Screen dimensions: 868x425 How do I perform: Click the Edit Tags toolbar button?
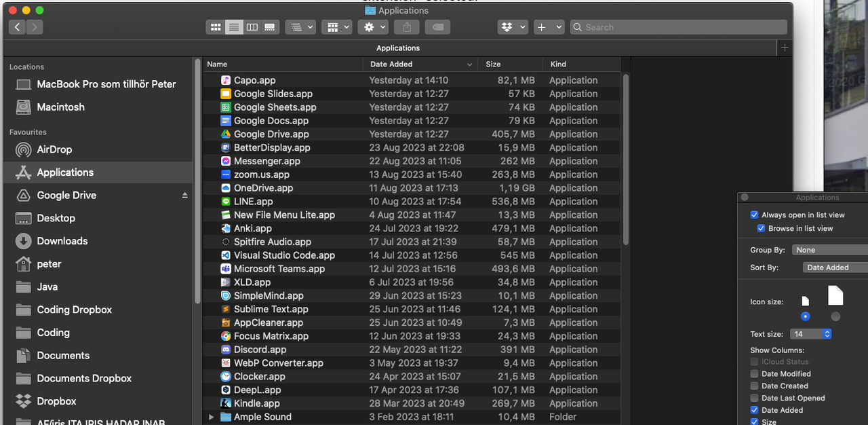point(438,27)
